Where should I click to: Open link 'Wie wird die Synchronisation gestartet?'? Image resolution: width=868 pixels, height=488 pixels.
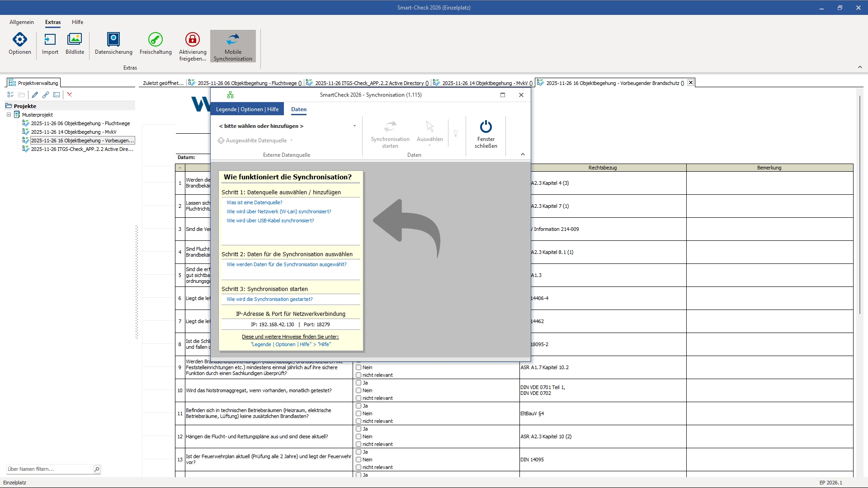point(269,300)
